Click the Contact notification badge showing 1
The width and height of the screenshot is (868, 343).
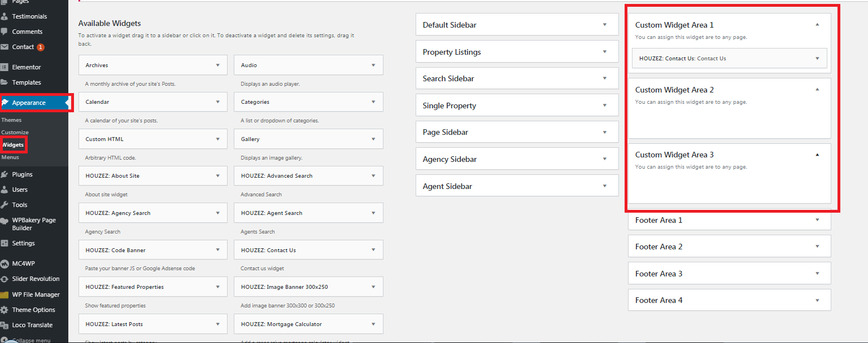coord(41,47)
